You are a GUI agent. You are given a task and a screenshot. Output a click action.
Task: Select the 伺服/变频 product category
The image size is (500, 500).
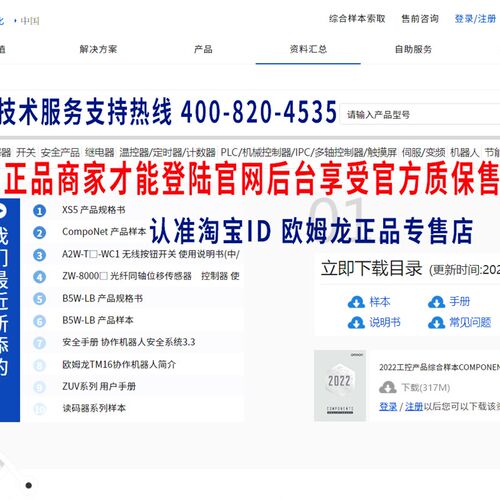coord(424,153)
